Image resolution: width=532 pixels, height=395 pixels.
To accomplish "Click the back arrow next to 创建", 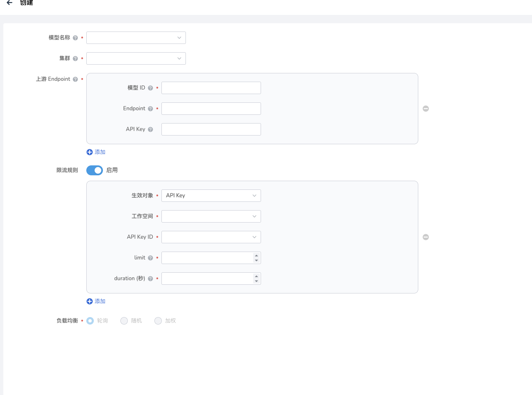I will point(9,2).
